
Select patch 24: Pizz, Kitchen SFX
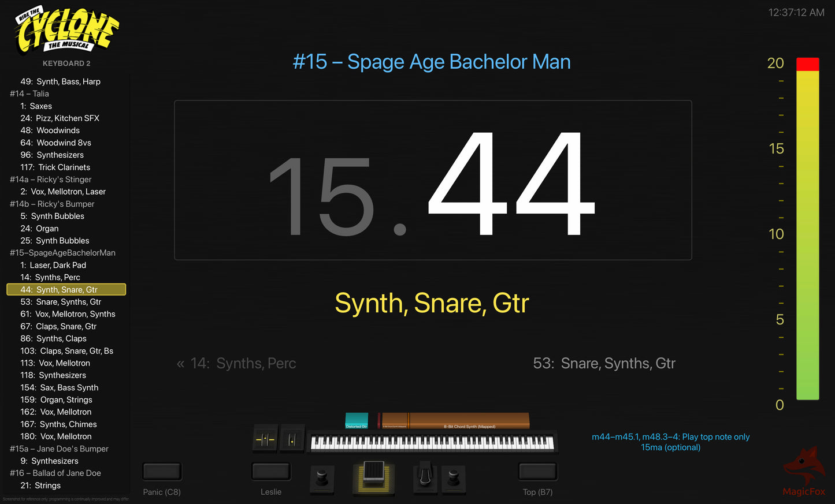point(60,118)
